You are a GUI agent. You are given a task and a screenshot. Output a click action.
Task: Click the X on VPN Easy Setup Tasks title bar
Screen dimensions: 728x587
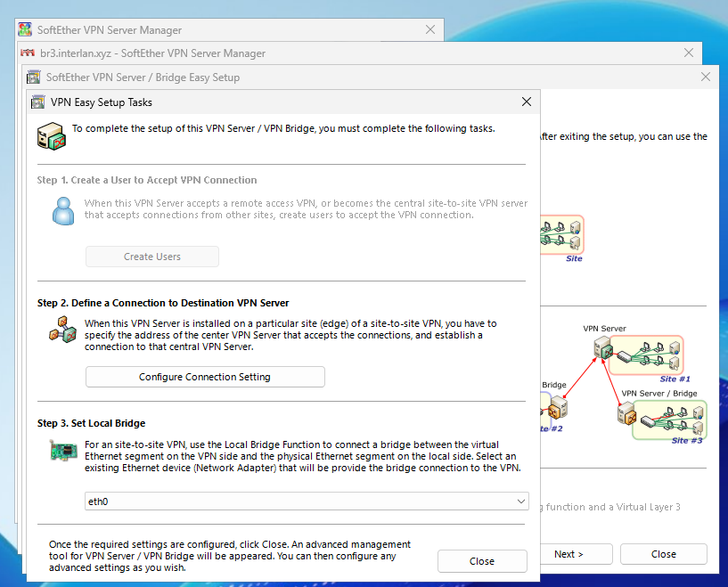[x=526, y=102]
